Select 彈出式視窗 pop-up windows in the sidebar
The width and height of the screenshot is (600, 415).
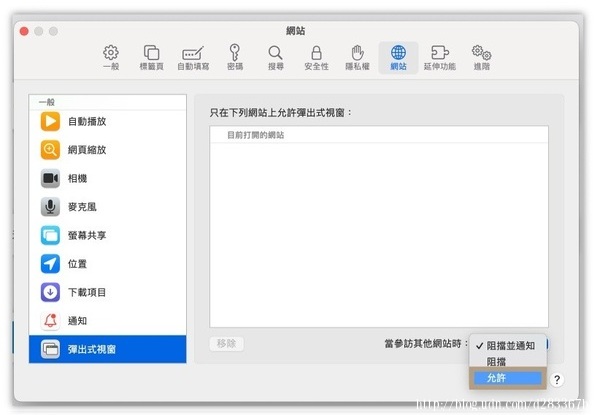108,349
